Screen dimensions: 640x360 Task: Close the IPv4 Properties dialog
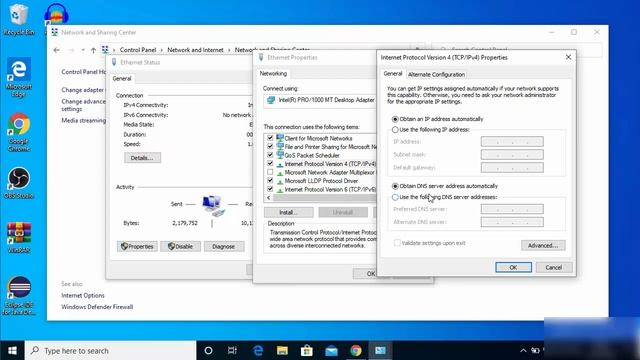pos(568,57)
